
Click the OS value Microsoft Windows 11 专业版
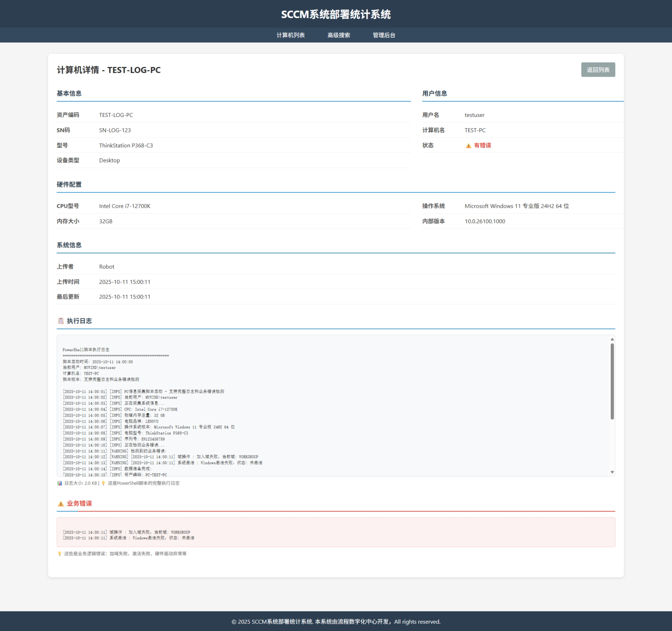pyautogui.click(x=517, y=206)
